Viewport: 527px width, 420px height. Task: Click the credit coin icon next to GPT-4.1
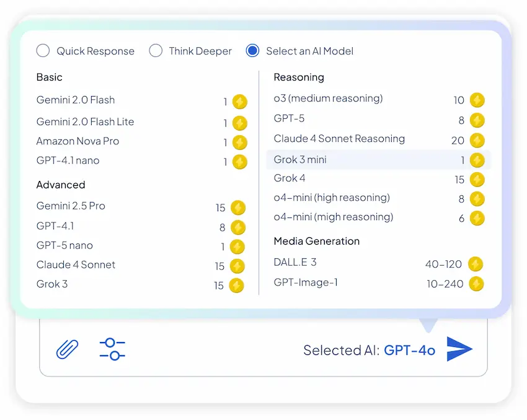(238, 227)
